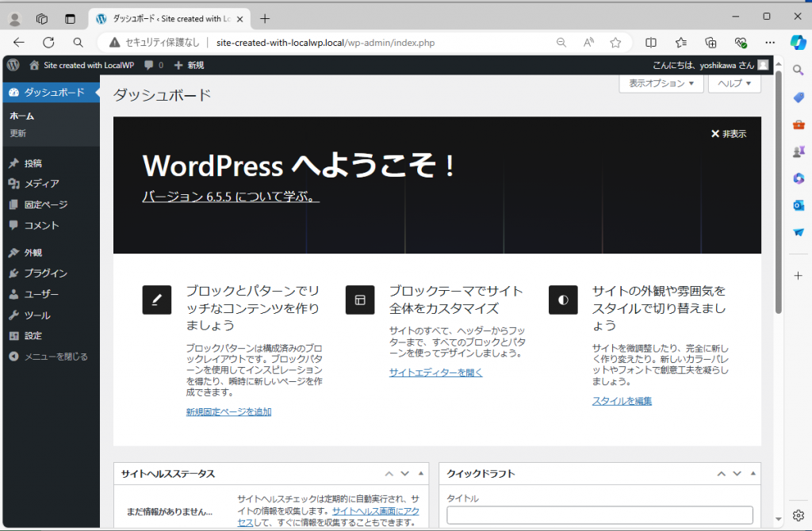812x531 pixels.
Task: Click the Outlook icon in Edge sidebar
Action: 799,205
